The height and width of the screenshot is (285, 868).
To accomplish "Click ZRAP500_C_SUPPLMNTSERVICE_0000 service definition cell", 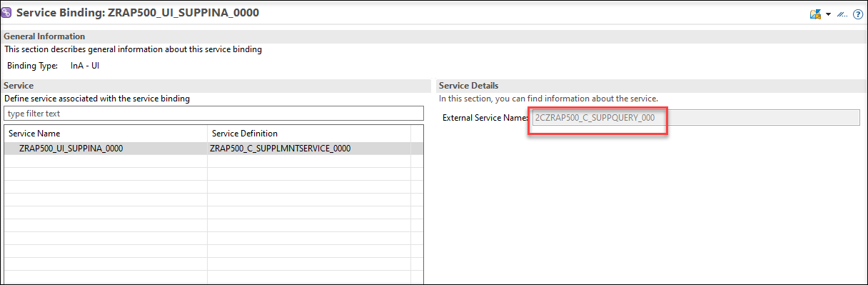I will click(281, 149).
